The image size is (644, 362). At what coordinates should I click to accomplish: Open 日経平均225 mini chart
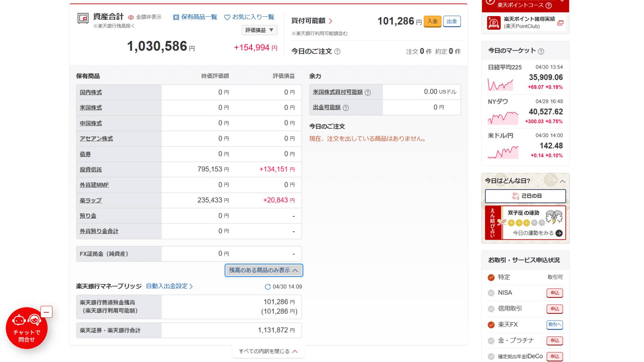click(x=500, y=84)
